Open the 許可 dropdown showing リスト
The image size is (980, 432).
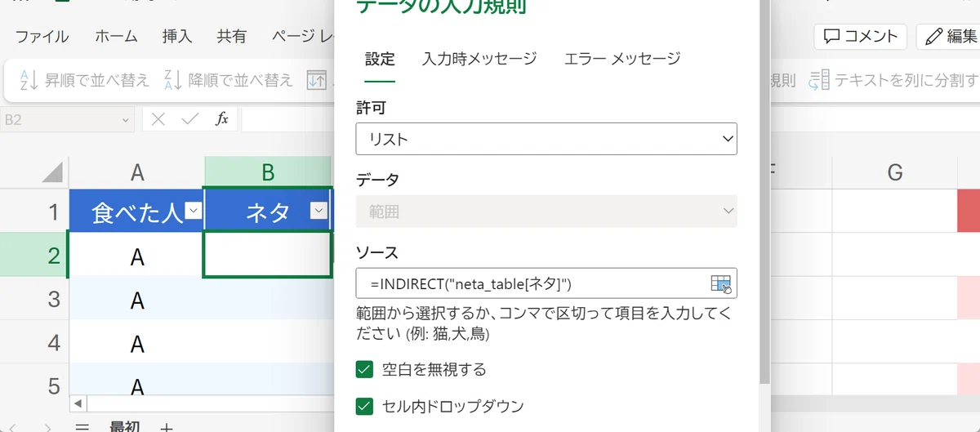[x=546, y=139]
